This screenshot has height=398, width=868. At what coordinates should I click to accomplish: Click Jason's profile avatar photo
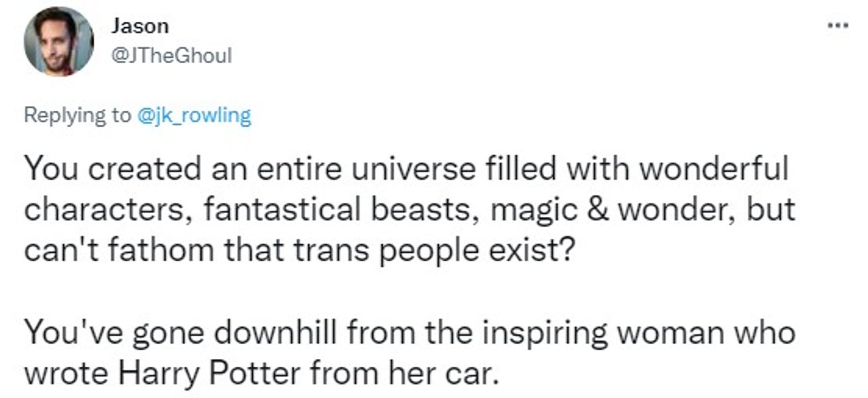pos(58,42)
